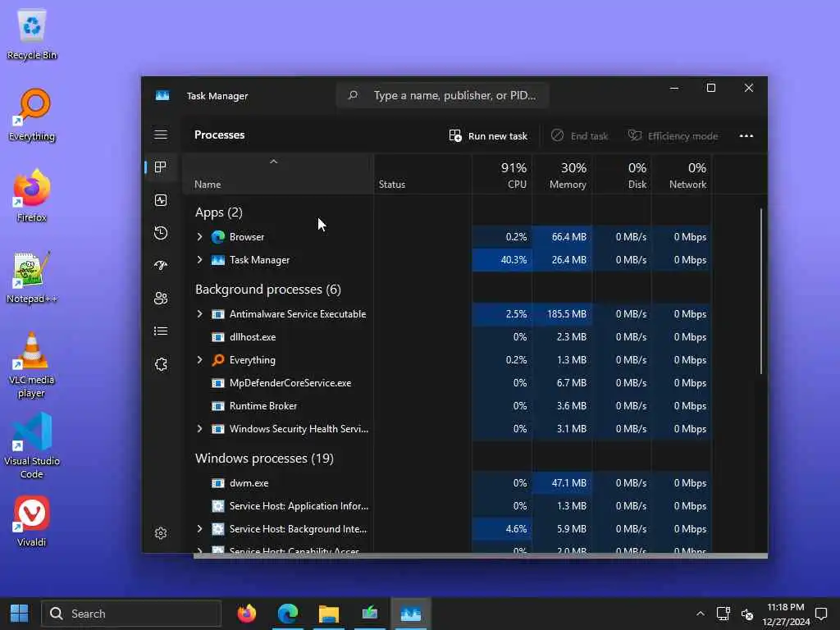Open Task Manager settings gear
This screenshot has width=840, height=630.
pos(161,533)
